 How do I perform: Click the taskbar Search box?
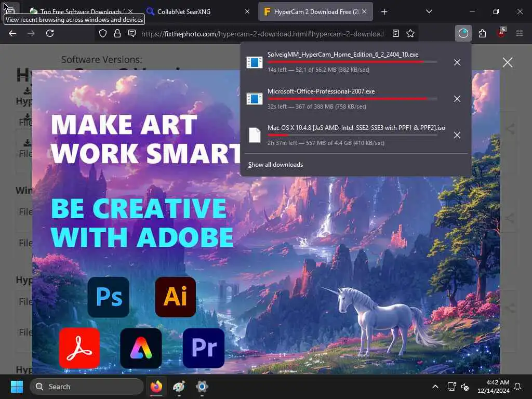click(x=87, y=387)
